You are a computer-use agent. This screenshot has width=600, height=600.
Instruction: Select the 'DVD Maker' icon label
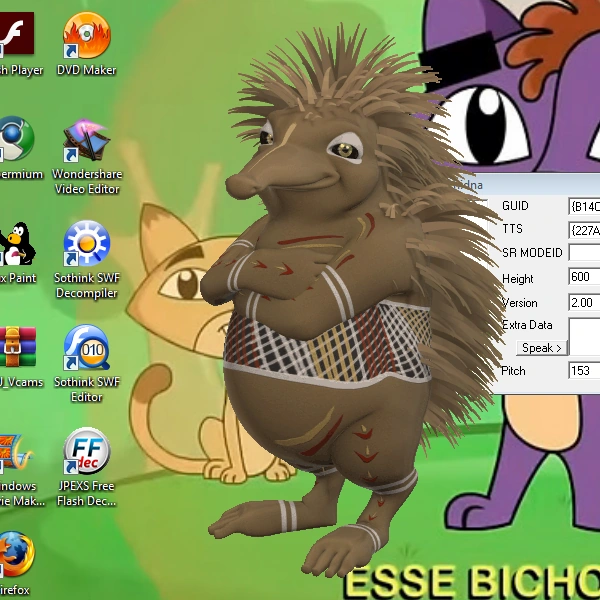pos(86,70)
